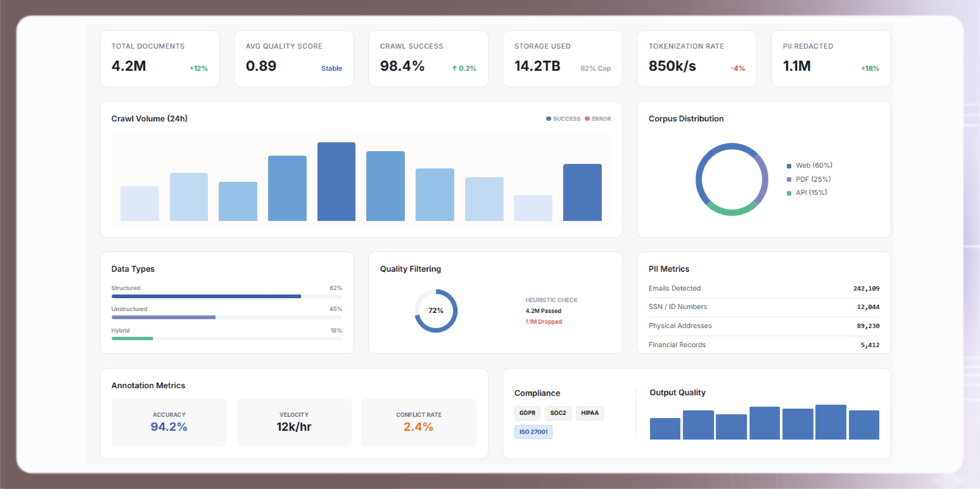Image resolution: width=980 pixels, height=489 pixels.
Task: Open the Total Documents card
Action: click(x=159, y=59)
